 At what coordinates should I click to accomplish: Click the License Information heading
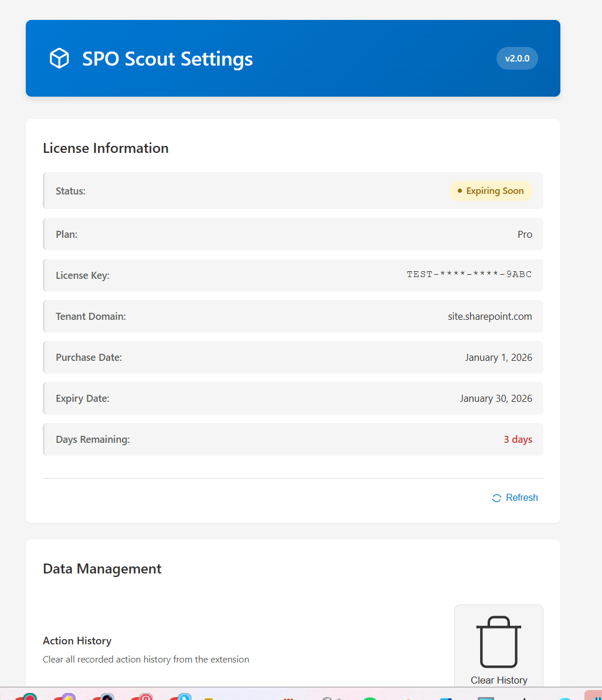click(x=106, y=148)
